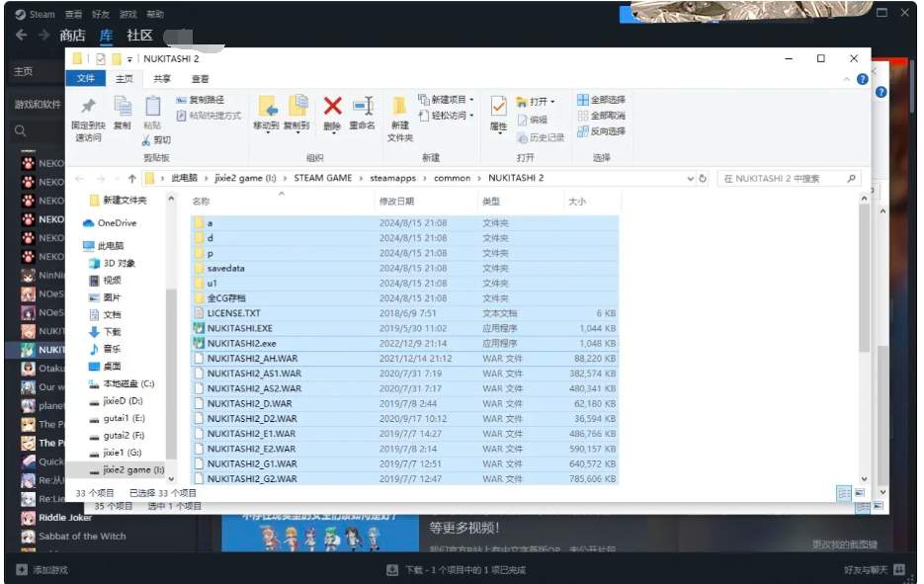Switch to the View (查看) ribbon tab
Viewport: 924px width, 584px height.
pyautogui.click(x=201, y=79)
